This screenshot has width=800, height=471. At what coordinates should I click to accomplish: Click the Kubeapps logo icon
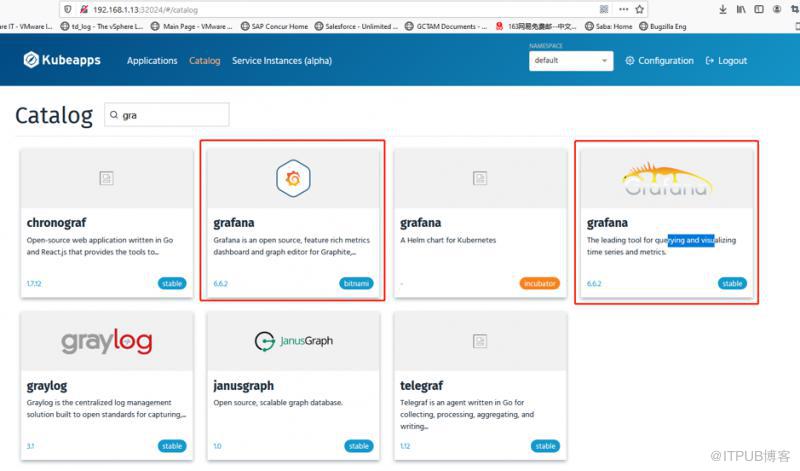click(x=31, y=60)
